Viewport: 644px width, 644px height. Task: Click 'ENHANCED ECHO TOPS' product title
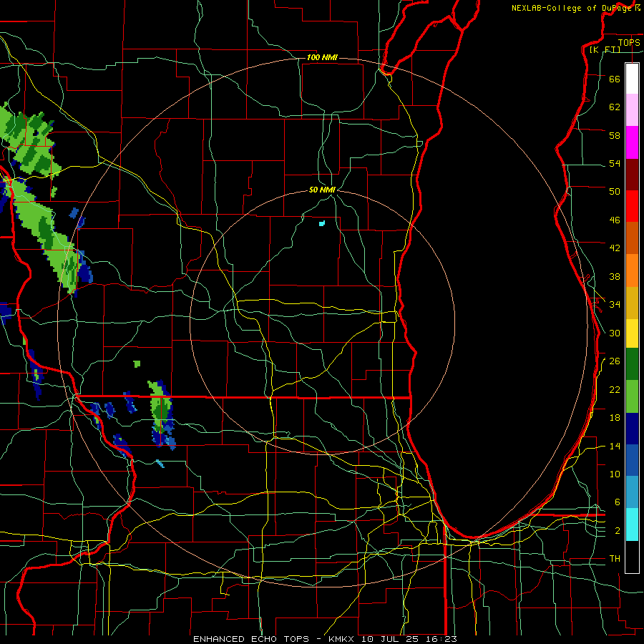click(251, 639)
